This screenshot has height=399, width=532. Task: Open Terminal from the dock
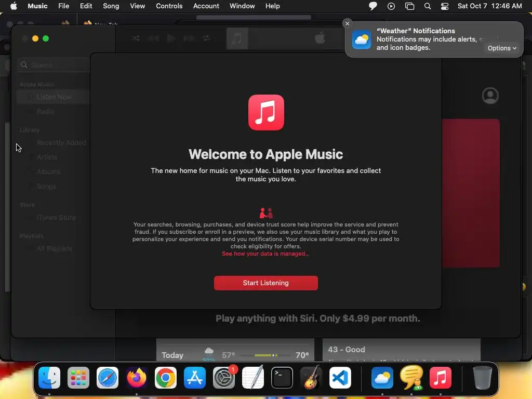coord(282,378)
